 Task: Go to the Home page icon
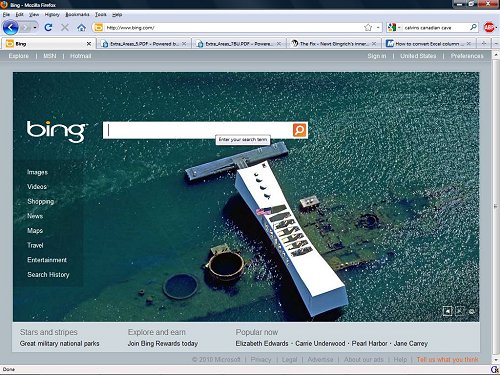coord(81,27)
